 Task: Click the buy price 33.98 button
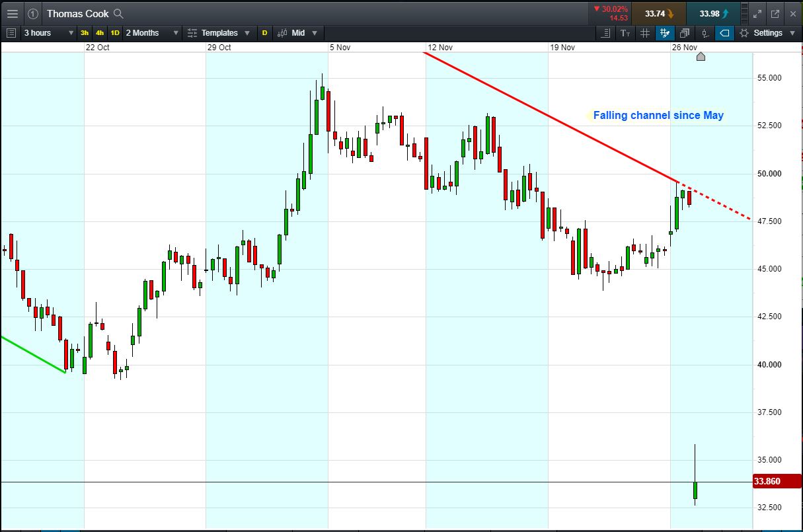click(714, 13)
